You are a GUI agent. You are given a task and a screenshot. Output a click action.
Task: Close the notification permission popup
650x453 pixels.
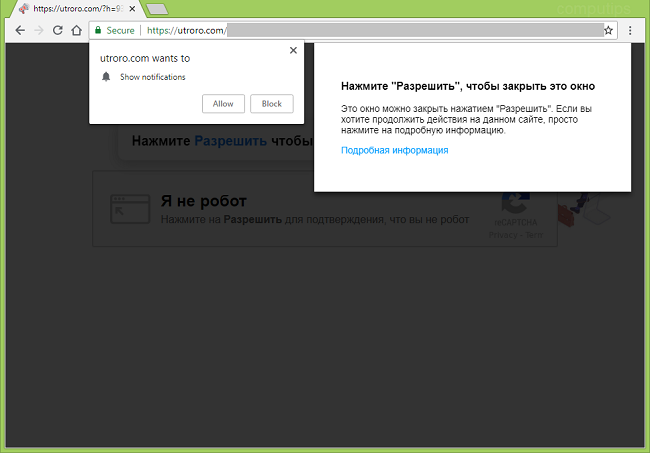[293, 50]
